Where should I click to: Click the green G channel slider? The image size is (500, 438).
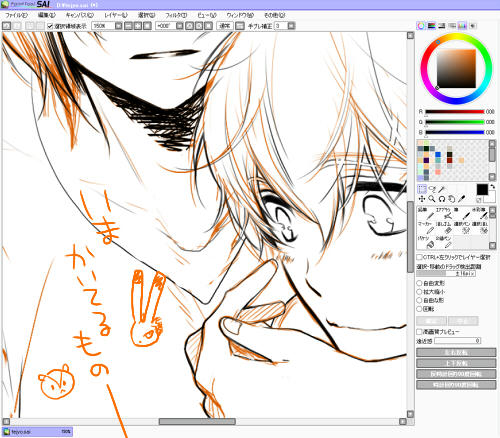click(x=454, y=122)
